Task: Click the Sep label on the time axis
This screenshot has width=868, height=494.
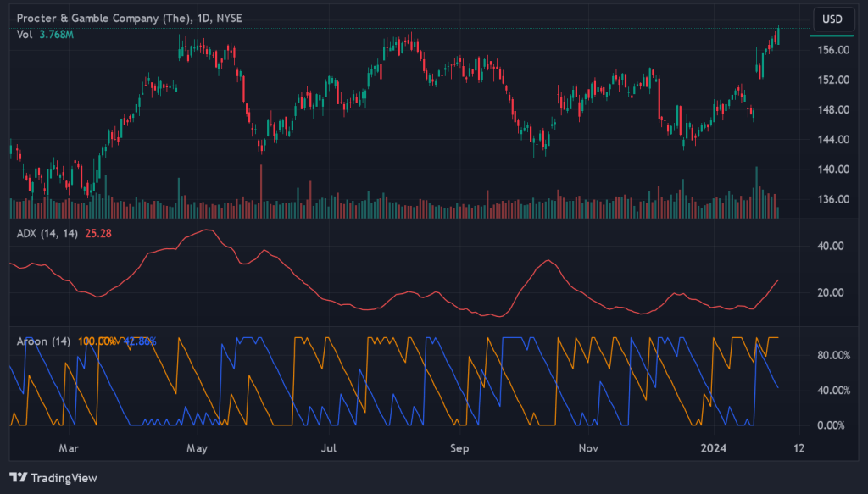Action: pyautogui.click(x=459, y=448)
